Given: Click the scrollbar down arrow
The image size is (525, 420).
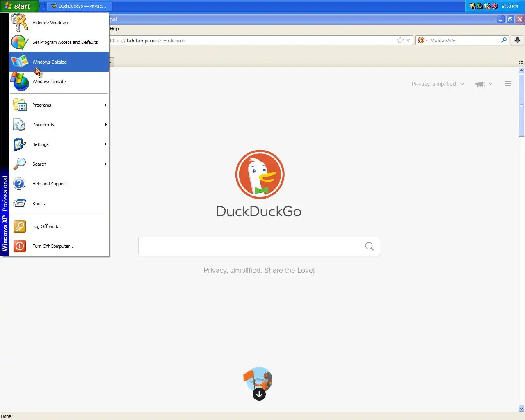Looking at the screenshot, I should (522, 408).
